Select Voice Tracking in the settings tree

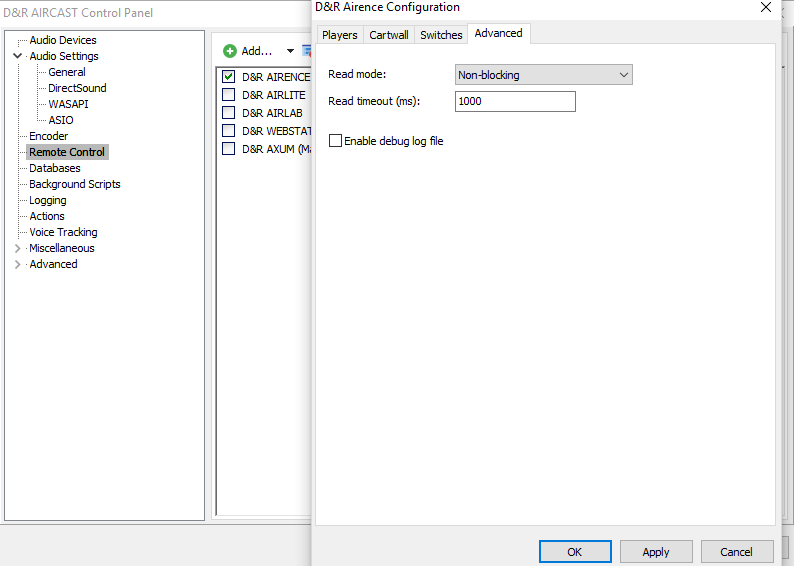[x=63, y=232]
